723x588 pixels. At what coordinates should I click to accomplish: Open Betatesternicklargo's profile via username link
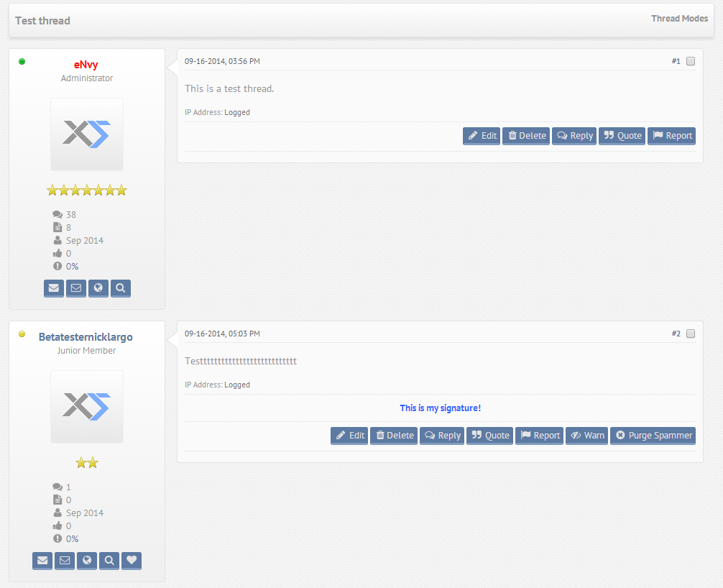pos(86,337)
